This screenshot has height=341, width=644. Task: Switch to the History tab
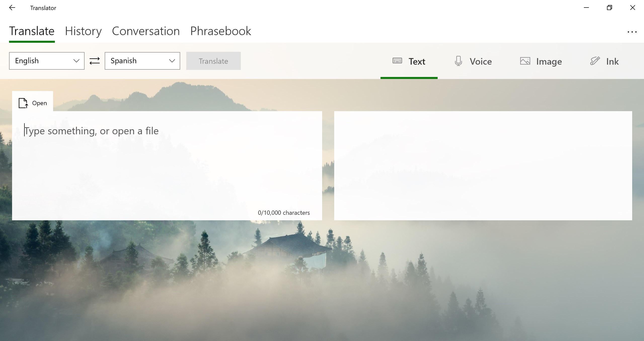pos(83,31)
